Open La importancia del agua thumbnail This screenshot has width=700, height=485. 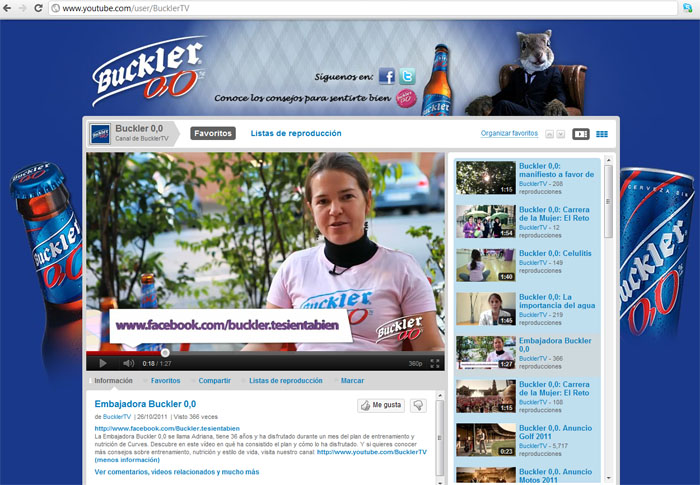tap(486, 309)
